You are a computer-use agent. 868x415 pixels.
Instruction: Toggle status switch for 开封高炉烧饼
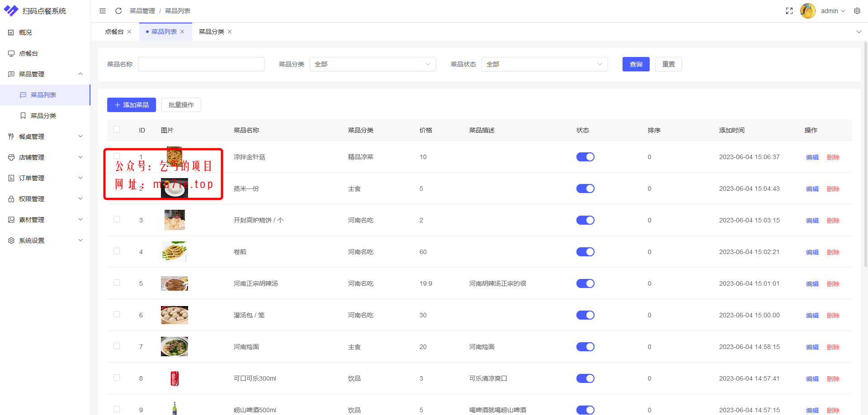coord(585,220)
